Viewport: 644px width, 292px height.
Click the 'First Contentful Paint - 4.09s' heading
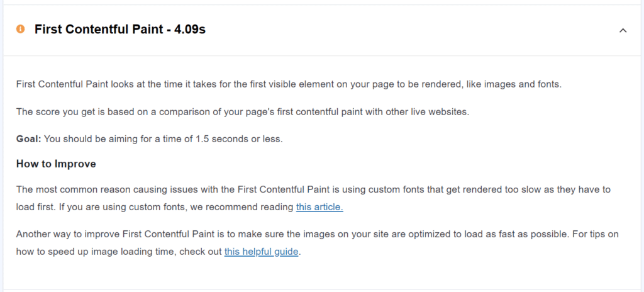click(x=119, y=30)
